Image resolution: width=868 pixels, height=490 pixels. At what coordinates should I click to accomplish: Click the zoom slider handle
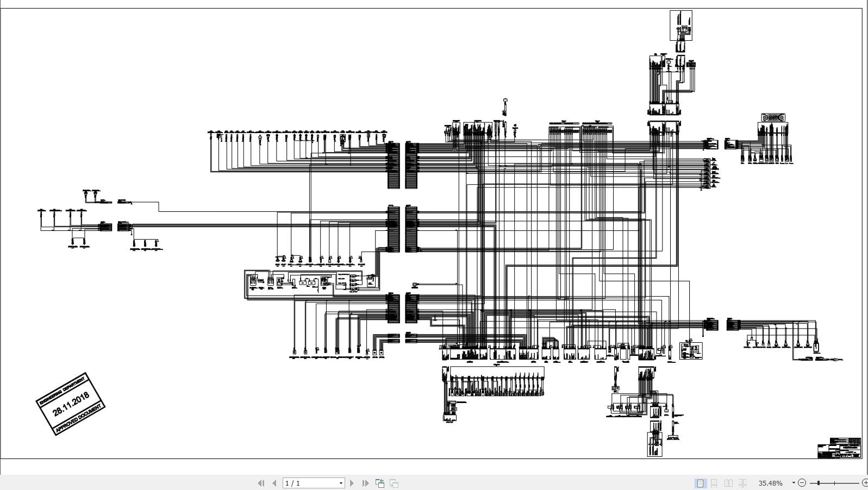point(818,483)
